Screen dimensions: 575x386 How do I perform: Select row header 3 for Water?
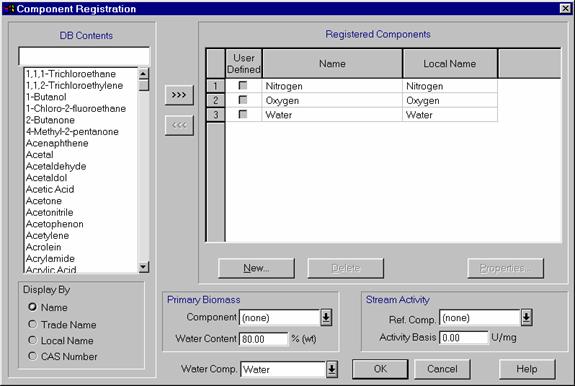(216, 114)
